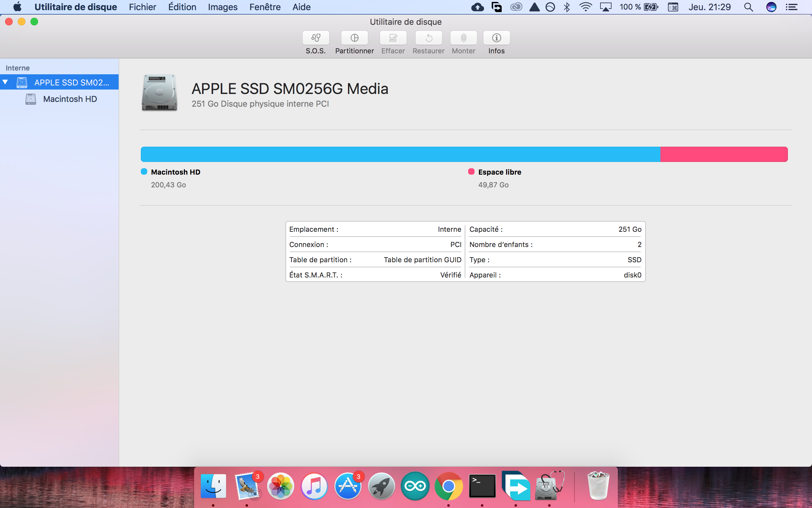This screenshot has width=812, height=508.
Task: Open Photos from the Dock
Action: (280, 486)
